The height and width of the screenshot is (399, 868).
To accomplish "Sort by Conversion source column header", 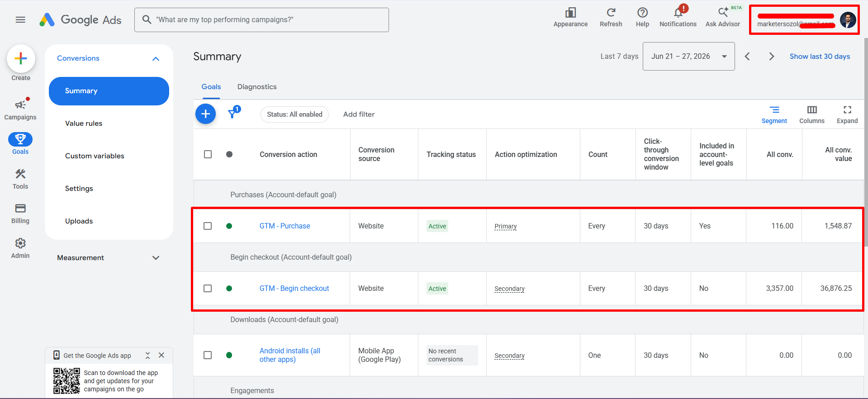I will (x=376, y=154).
